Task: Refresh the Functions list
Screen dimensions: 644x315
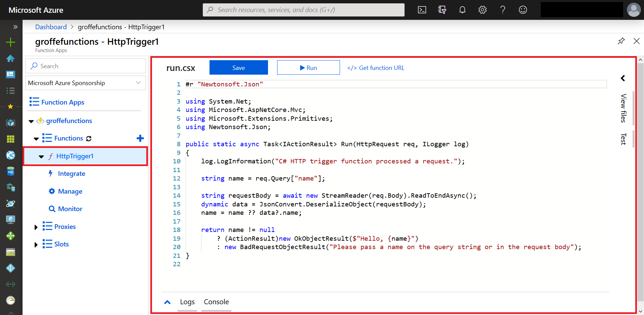Action: 88,138
